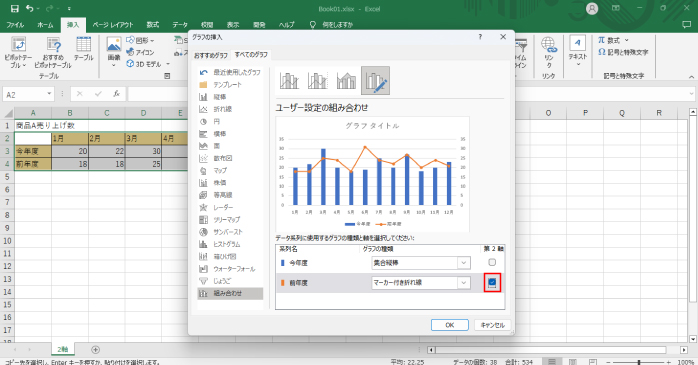Open the 3D モデル dropdown arrow

pos(168,64)
